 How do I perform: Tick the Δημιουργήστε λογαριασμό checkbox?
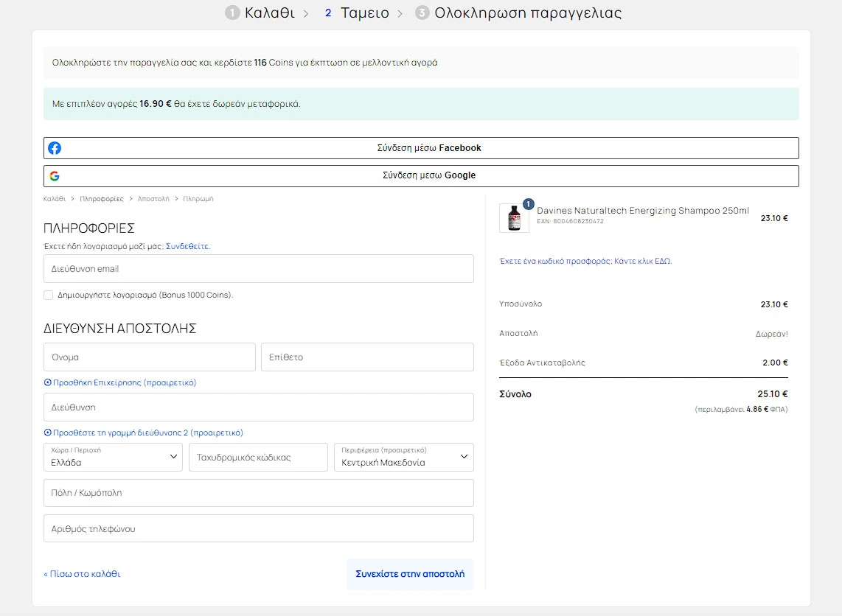(49, 295)
